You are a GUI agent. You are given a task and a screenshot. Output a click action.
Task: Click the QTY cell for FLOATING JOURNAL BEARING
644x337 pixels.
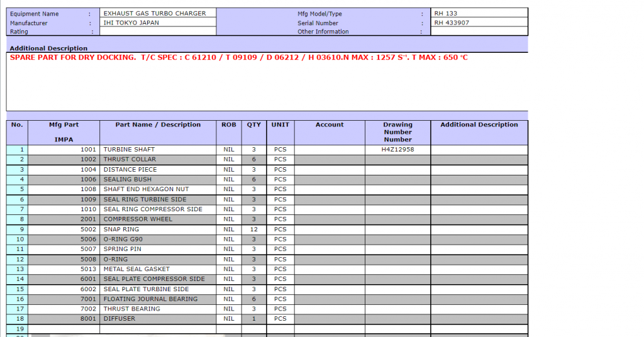pyautogui.click(x=253, y=299)
